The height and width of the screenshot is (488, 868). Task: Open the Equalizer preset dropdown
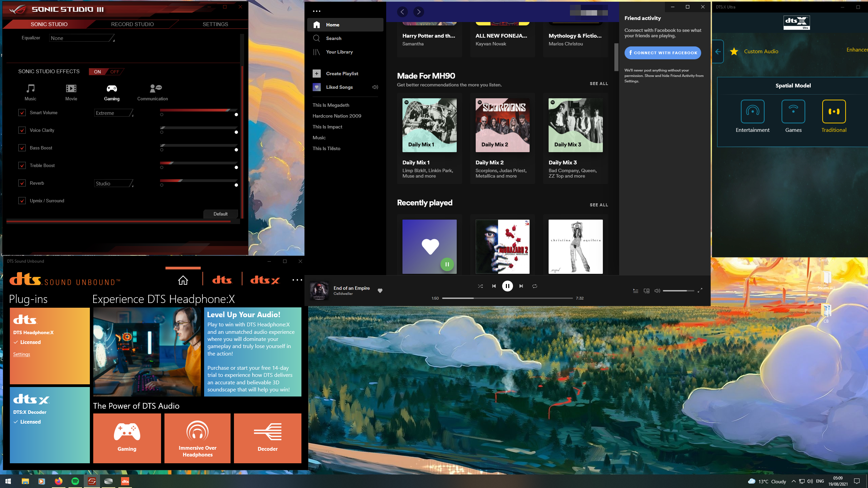click(82, 38)
